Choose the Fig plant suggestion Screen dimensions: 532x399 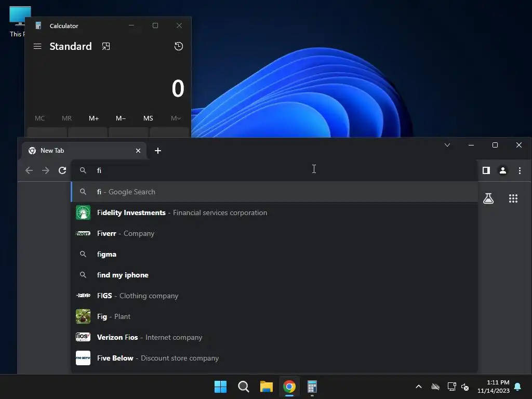coord(274,316)
